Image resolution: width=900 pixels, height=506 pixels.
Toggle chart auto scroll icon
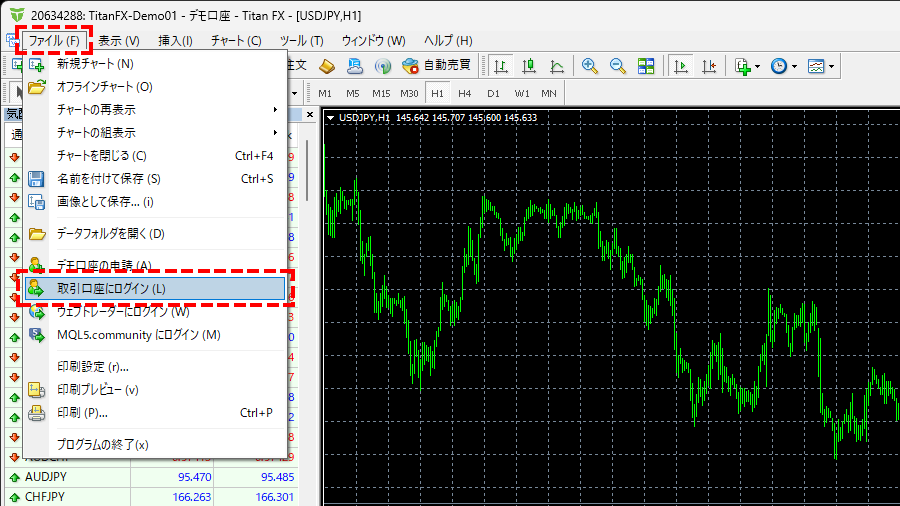[681, 66]
